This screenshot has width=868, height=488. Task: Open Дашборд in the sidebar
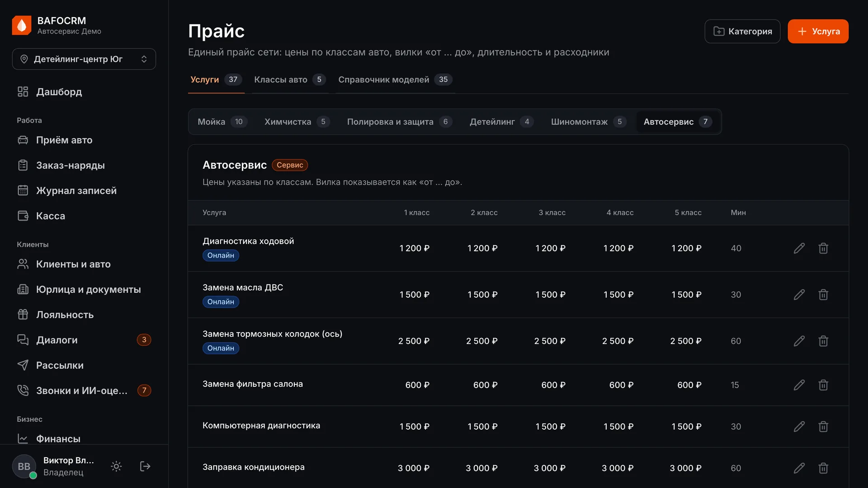tap(84, 92)
